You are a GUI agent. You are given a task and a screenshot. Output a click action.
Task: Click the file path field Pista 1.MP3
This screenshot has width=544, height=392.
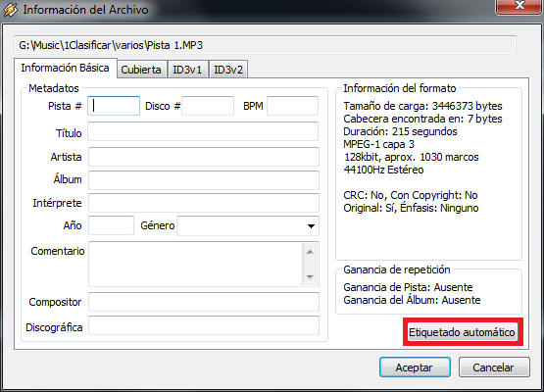tap(265, 45)
